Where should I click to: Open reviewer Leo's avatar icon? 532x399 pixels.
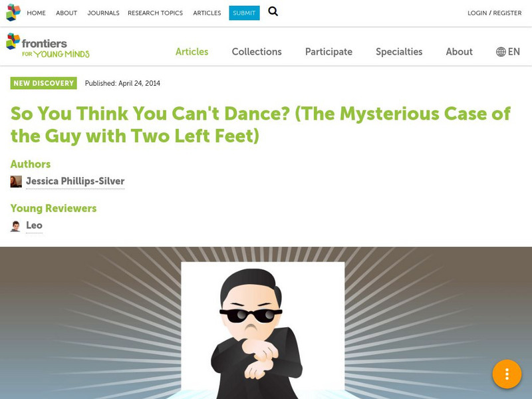pyautogui.click(x=15, y=226)
